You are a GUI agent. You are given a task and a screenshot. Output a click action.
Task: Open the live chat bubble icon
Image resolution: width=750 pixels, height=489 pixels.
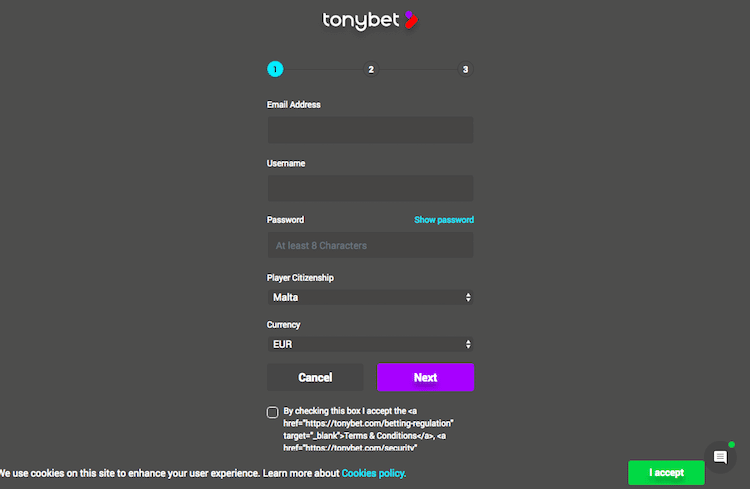point(720,457)
